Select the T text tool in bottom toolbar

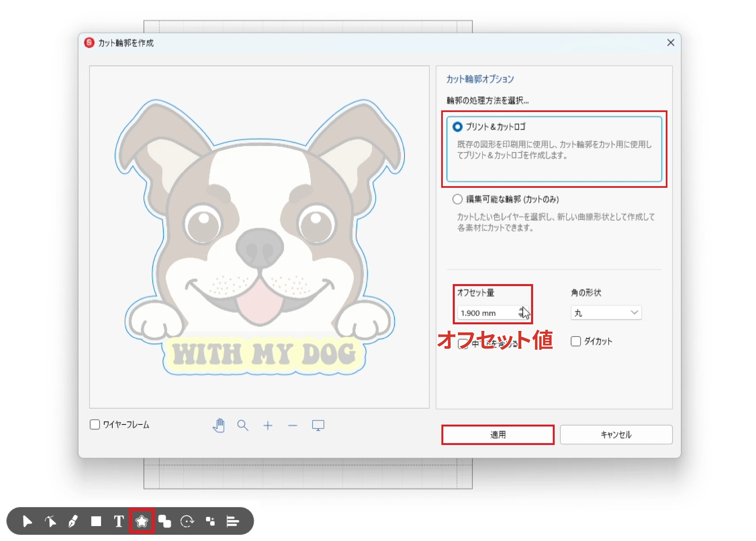(x=119, y=521)
